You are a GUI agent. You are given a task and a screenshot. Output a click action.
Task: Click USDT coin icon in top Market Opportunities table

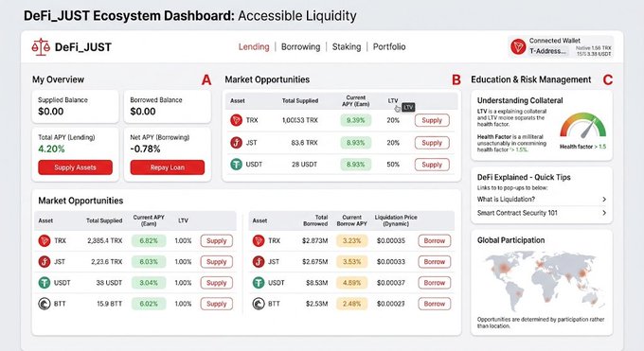click(x=236, y=165)
